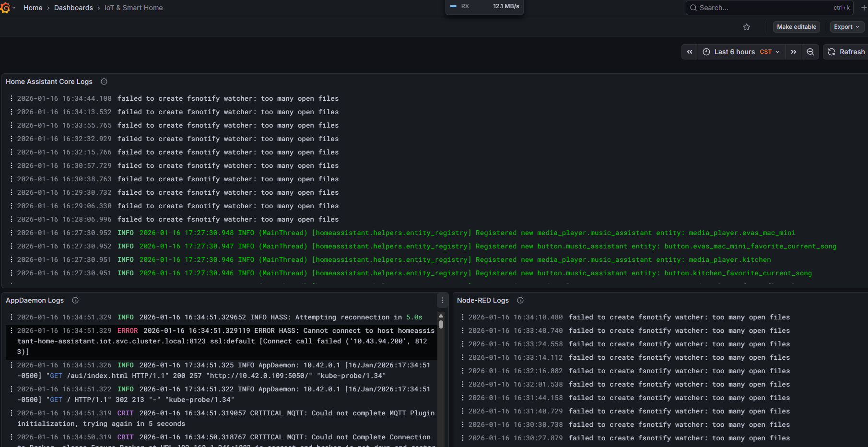
Task: Click the info icon beside Node-RED Logs
Action: point(520,300)
